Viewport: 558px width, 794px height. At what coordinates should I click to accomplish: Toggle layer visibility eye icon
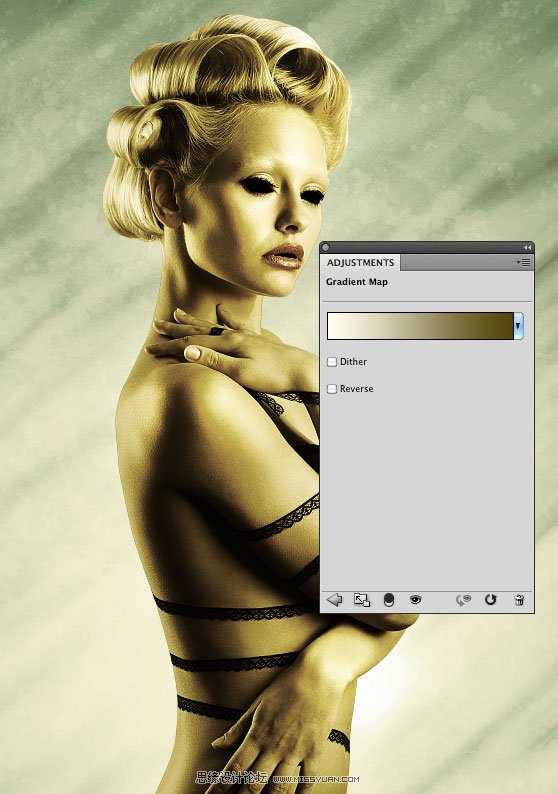(x=416, y=600)
